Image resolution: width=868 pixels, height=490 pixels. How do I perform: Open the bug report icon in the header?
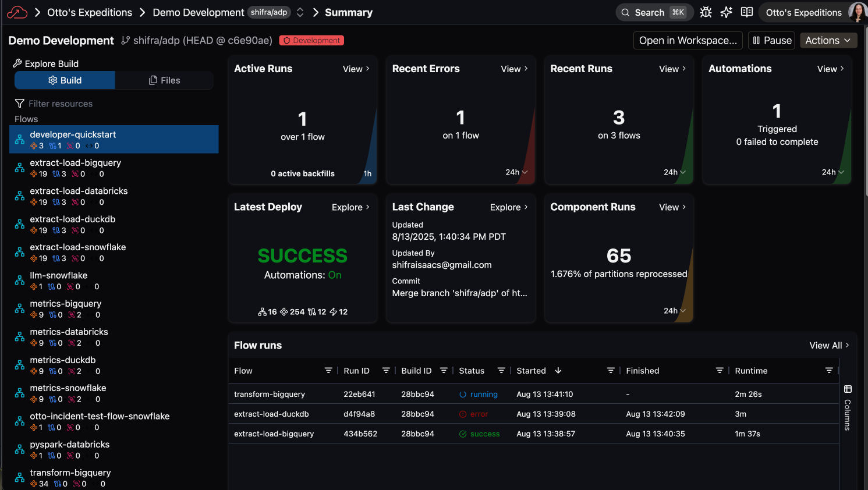(706, 12)
